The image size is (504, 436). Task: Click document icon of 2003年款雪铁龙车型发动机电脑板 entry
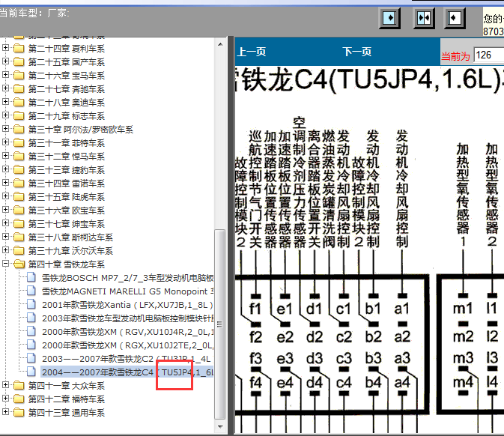point(31,318)
